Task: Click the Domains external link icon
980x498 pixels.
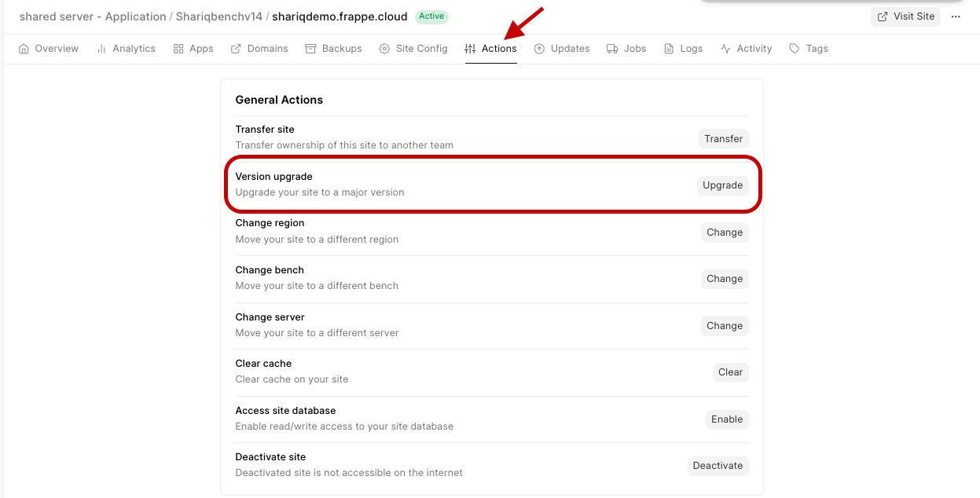Action: [x=236, y=49]
